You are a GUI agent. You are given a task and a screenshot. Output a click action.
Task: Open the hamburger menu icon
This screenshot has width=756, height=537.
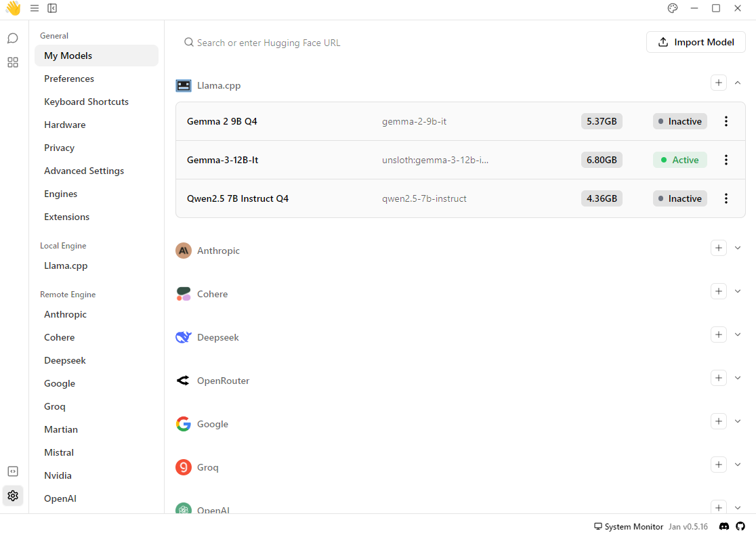point(35,8)
